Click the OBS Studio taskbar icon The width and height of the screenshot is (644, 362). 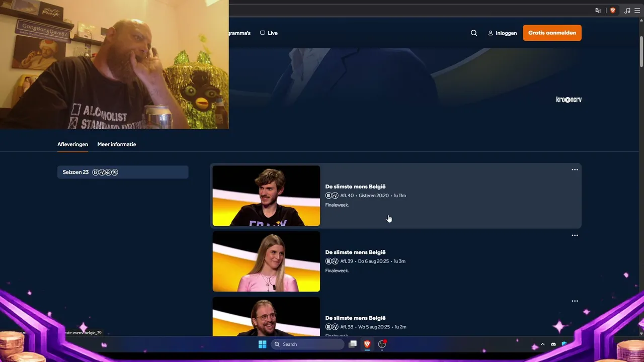tap(382, 344)
